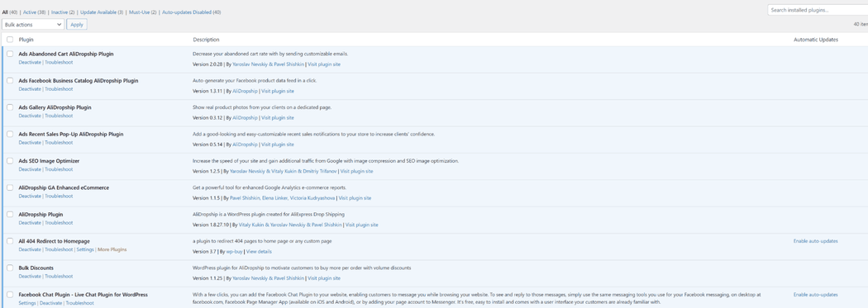Open AliDropship author link in Ads Gallery row

(246, 118)
